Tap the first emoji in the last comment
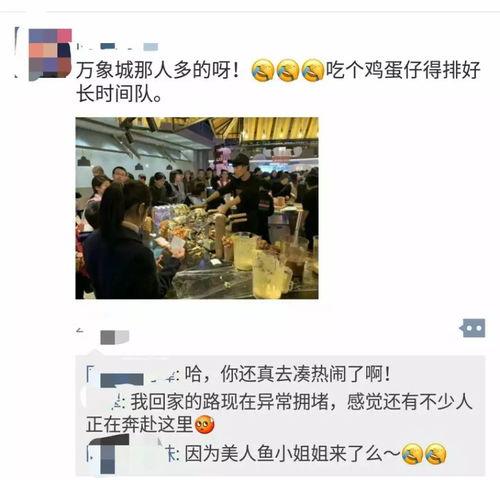This screenshot has height=480, width=500. point(412,454)
